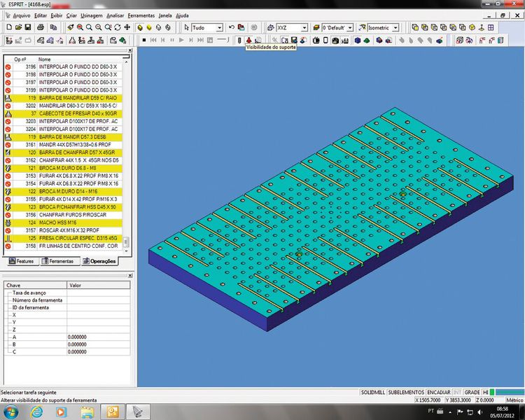Image resolution: width=525 pixels, height=420 pixels.
Task: Open the Windows Start menu
Action: [10, 412]
